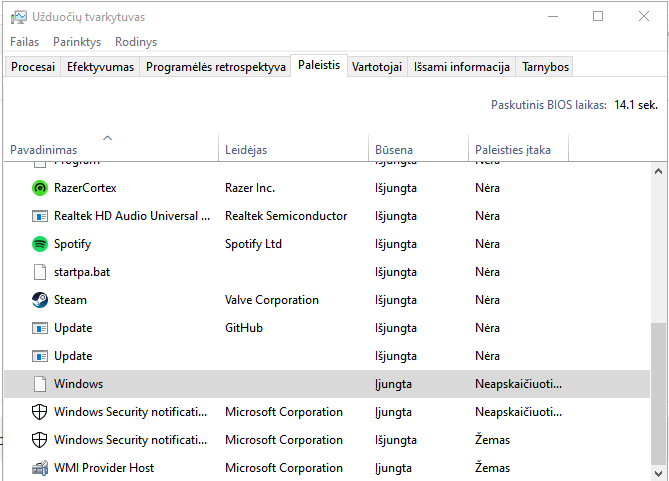Open the Rodinys menu

coord(136,42)
